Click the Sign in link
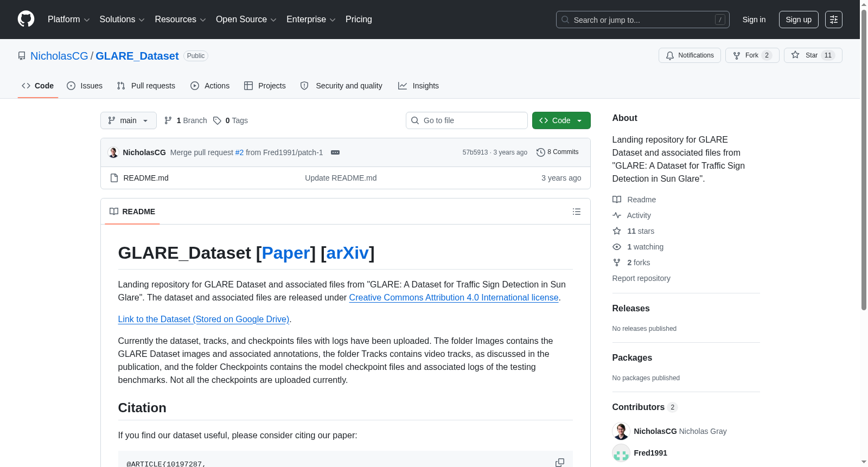Image resolution: width=868 pixels, height=467 pixels. click(x=754, y=20)
